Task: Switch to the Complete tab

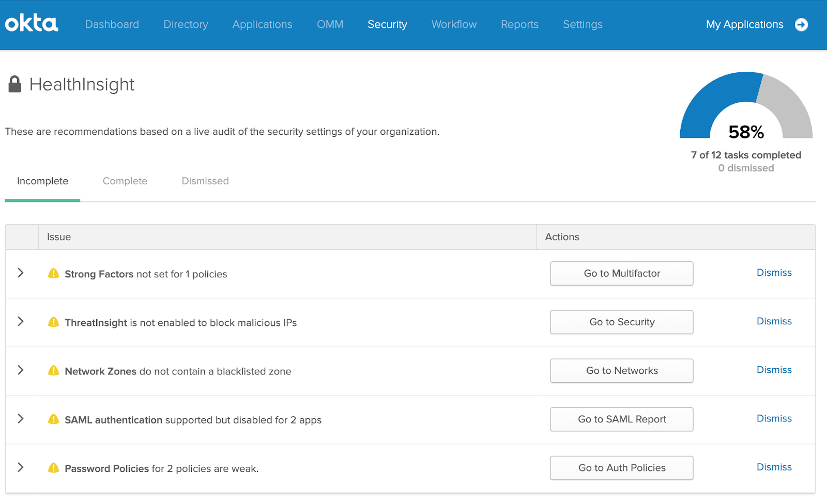Action: (125, 181)
